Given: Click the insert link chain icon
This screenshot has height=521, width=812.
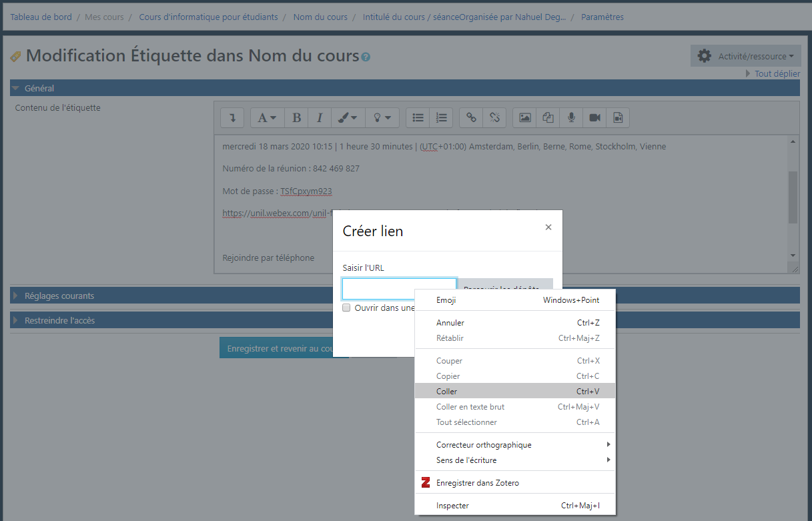Looking at the screenshot, I should [472, 118].
